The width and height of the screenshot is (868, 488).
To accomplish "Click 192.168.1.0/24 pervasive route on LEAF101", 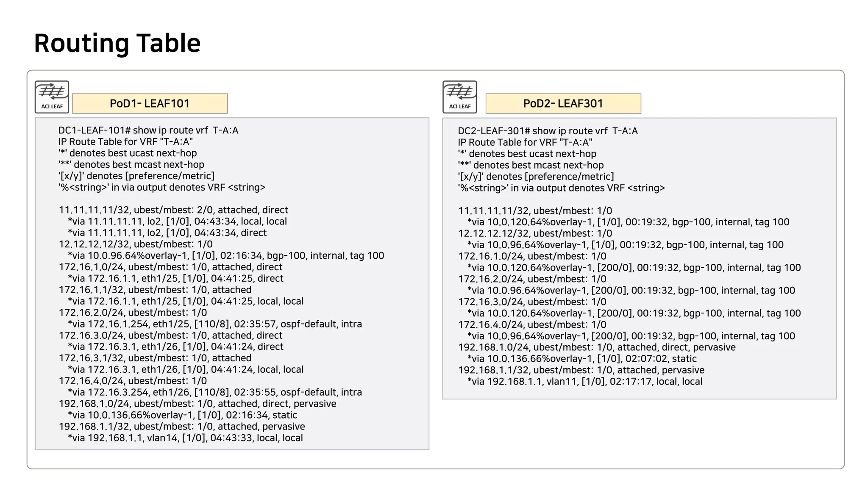I will (197, 404).
